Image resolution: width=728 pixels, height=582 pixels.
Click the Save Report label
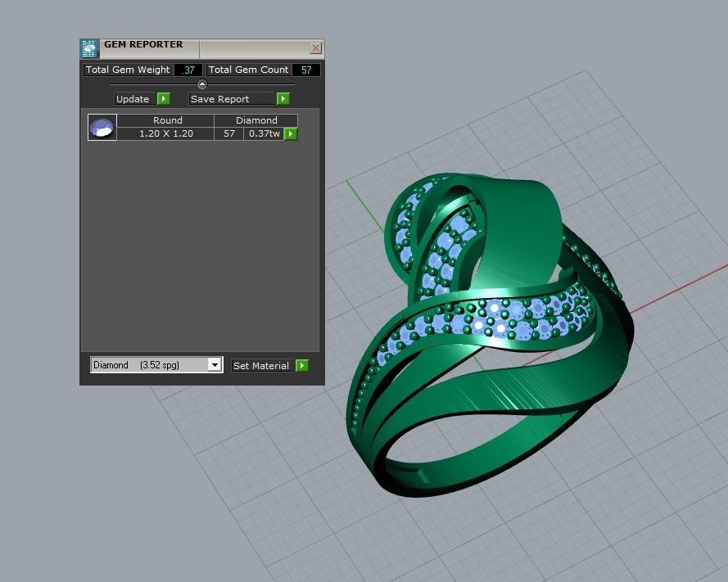[232, 99]
